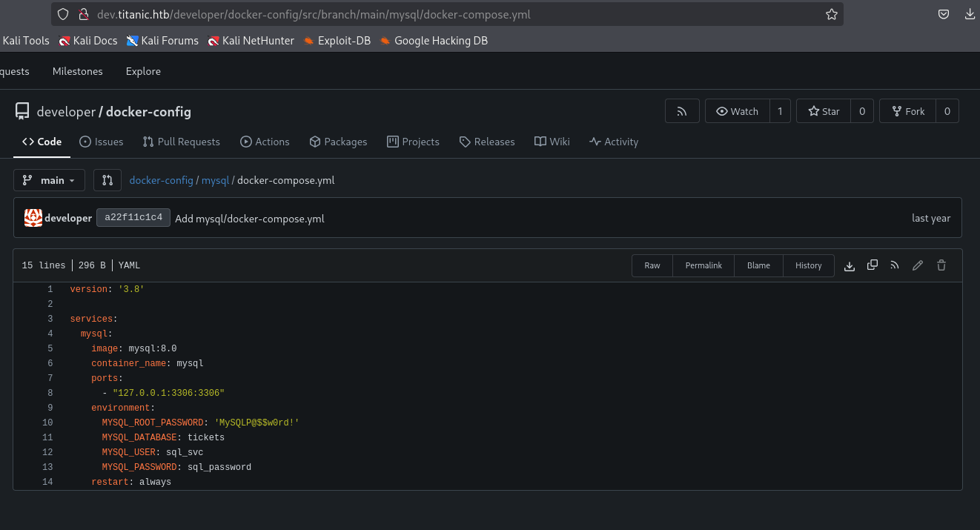Open the Releases tab
980x530 pixels.
coord(487,142)
